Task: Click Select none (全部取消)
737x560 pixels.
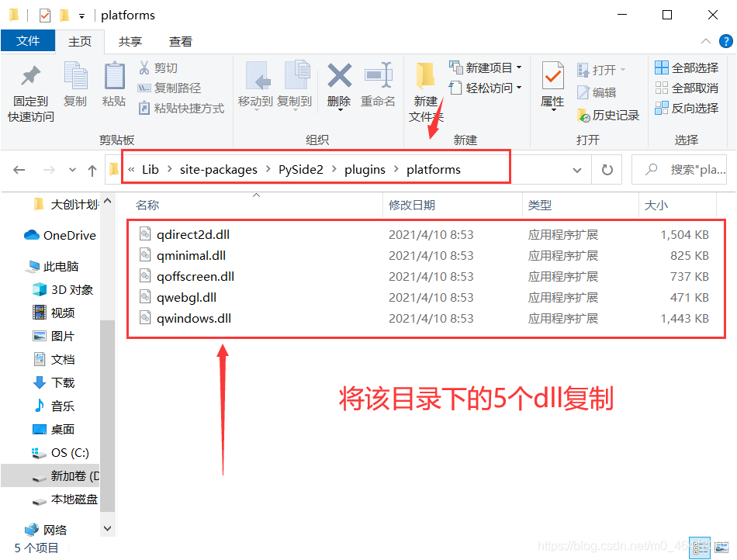Action: 687,88
